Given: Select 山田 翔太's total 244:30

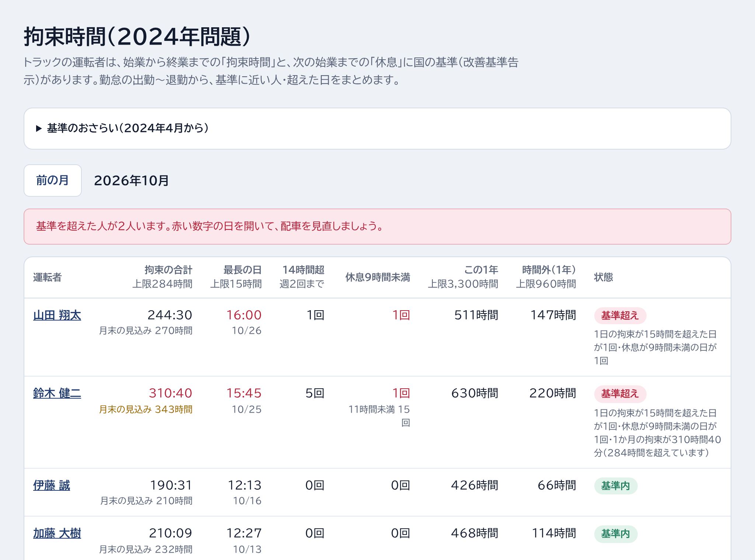Looking at the screenshot, I should [170, 315].
